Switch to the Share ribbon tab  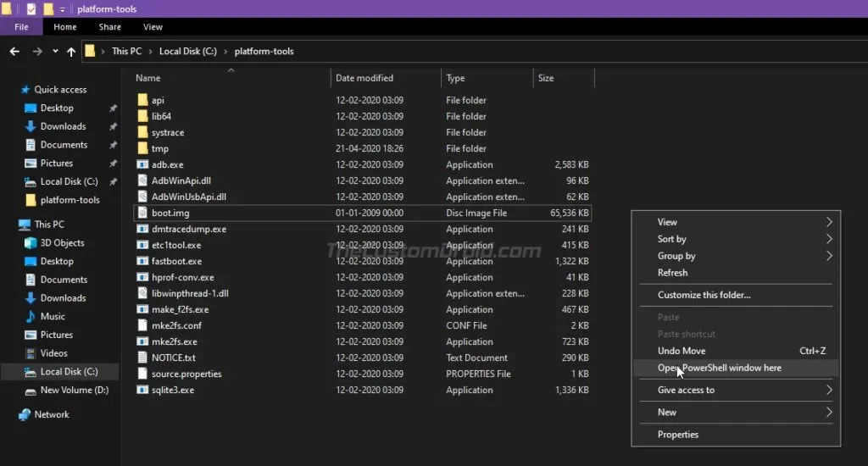coord(109,26)
